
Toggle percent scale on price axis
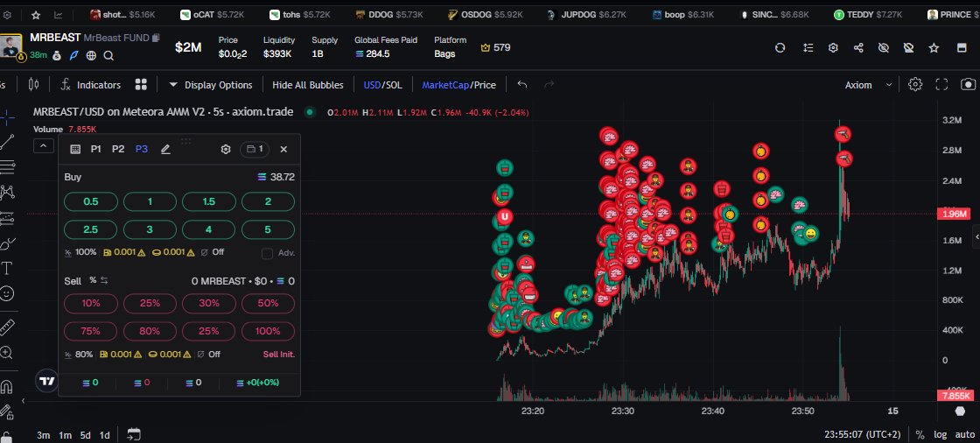920,435
